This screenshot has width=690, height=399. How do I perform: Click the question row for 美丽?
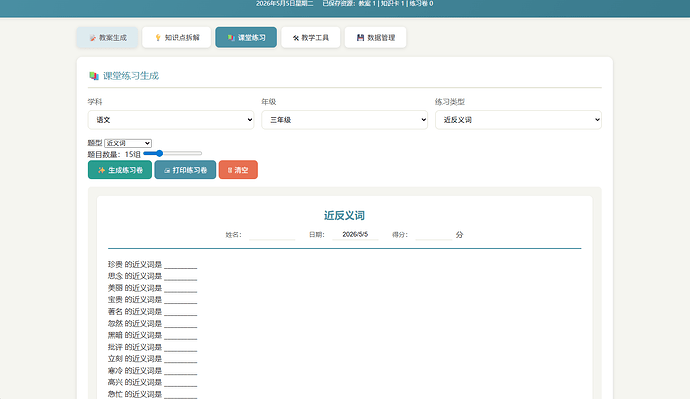pos(152,288)
